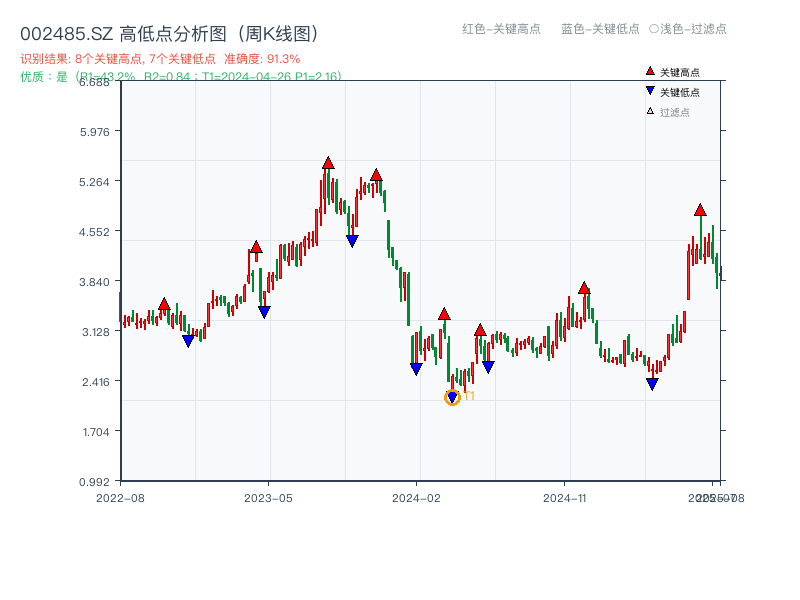Click the 过滤点 label in the right legend
The image size is (800, 600).
674,112
